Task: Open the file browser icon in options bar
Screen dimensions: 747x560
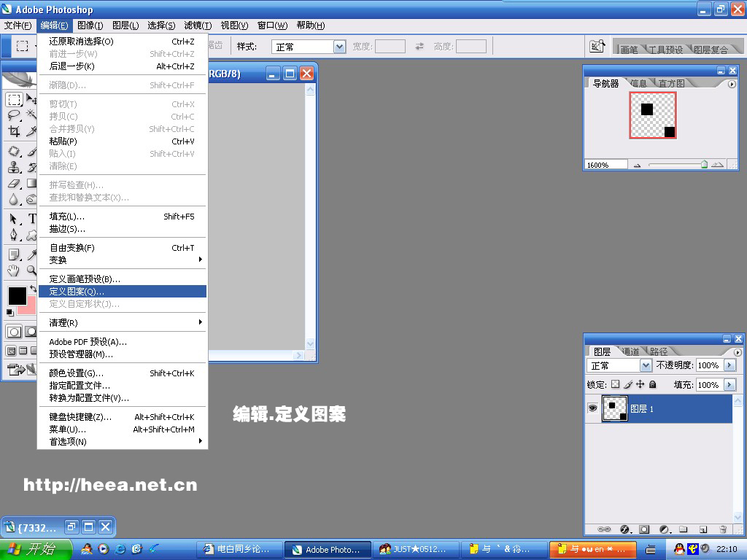Action: click(597, 47)
